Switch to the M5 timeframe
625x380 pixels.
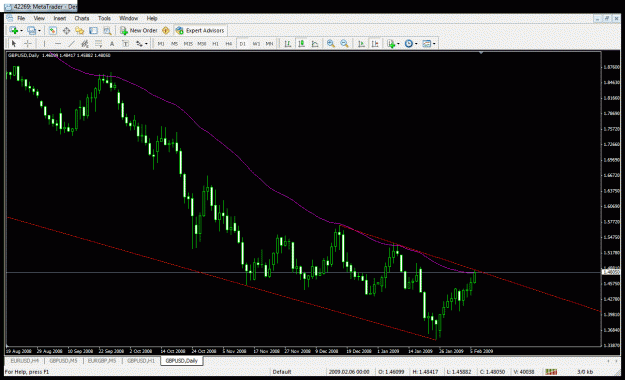[175, 43]
